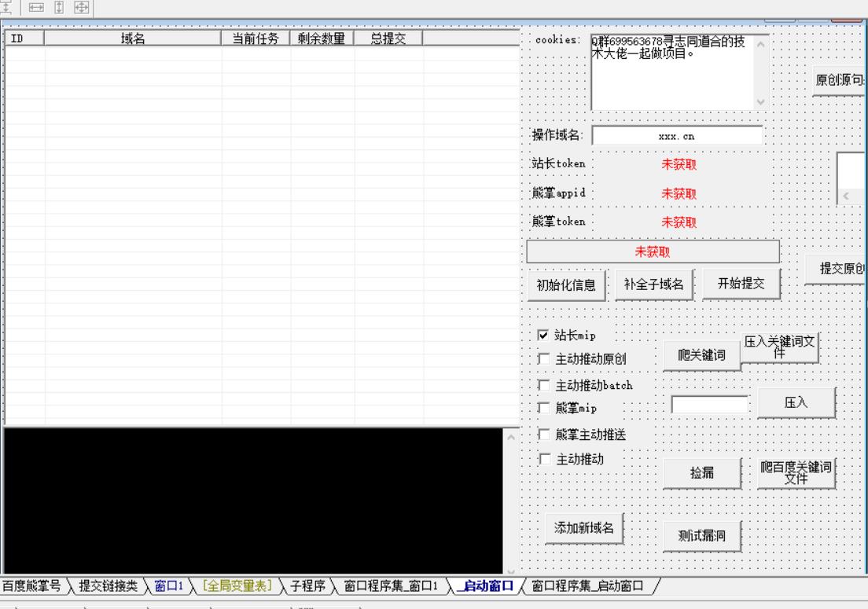Click the empty input beside 压入 button
868x609 pixels.
pos(710,405)
